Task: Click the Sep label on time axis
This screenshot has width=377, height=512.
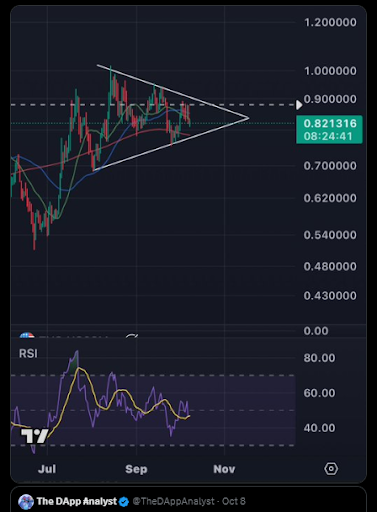Action: click(x=136, y=469)
